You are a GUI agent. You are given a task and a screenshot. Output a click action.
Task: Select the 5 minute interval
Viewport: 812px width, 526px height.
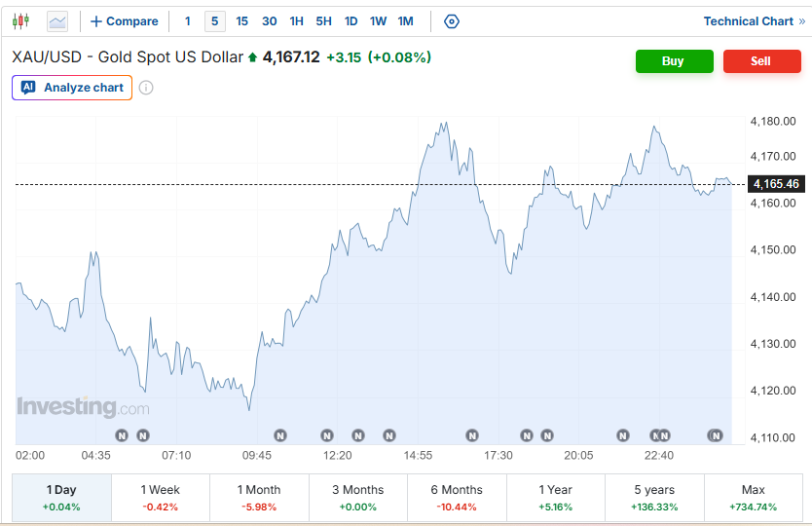[215, 21]
